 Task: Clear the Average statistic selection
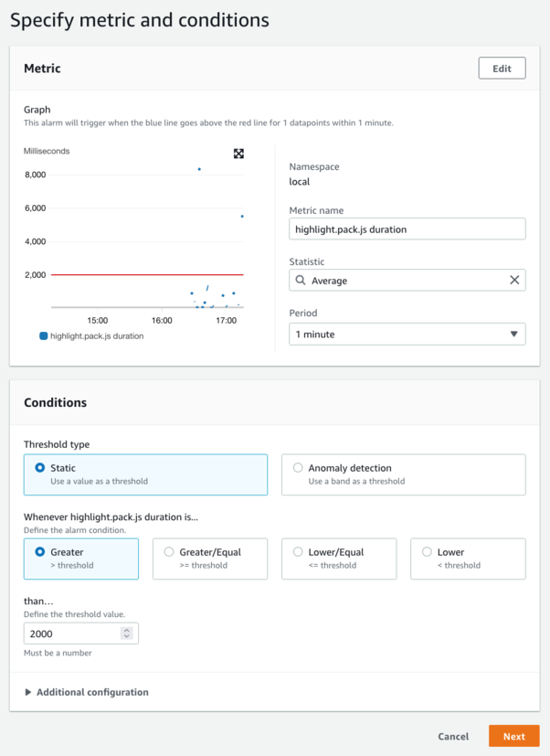514,281
